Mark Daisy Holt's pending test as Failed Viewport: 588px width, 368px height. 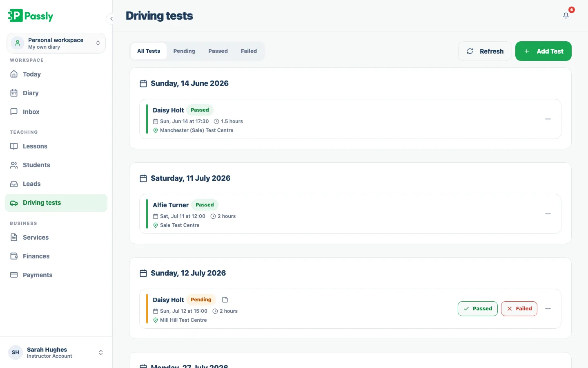click(519, 309)
